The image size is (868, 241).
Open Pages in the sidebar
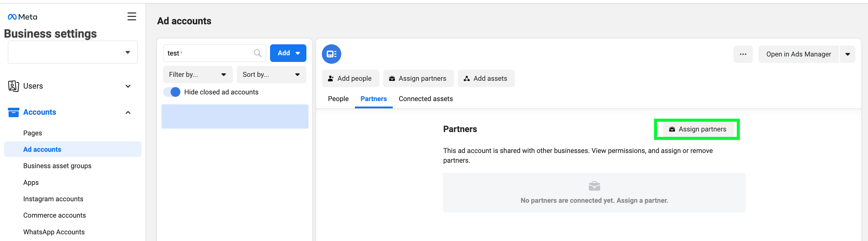[x=33, y=133]
